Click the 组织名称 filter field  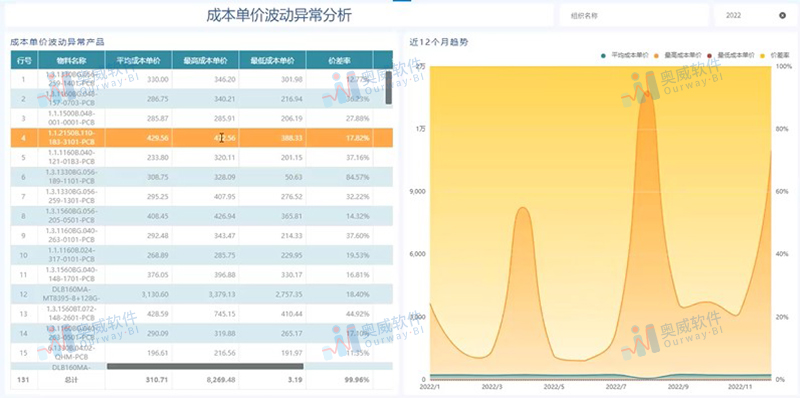point(634,15)
